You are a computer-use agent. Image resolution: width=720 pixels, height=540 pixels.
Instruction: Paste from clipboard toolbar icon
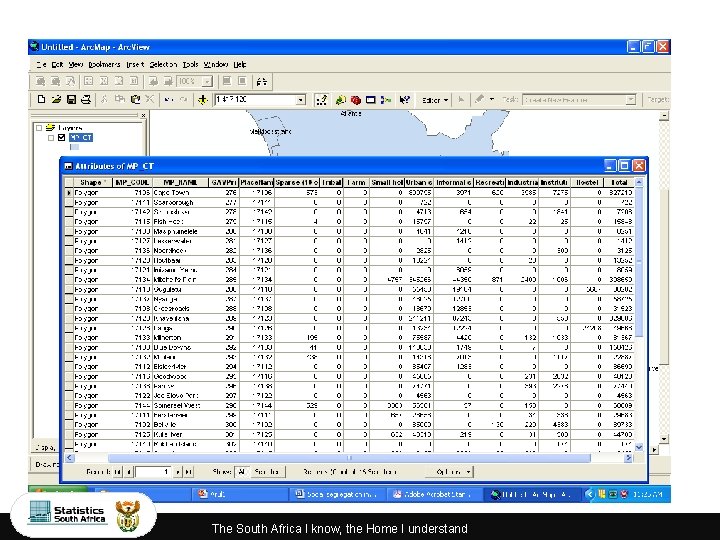click(x=135, y=99)
